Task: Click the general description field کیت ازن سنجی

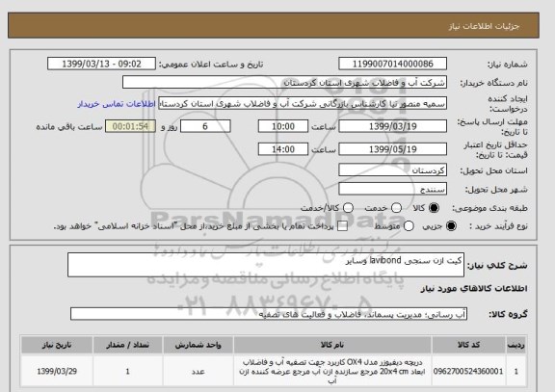Action: click(x=266, y=265)
